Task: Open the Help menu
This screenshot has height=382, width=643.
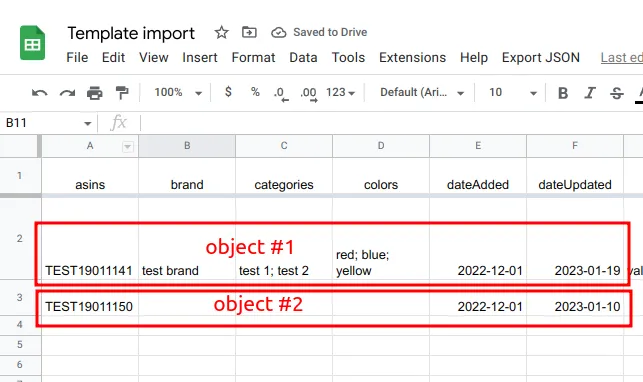Action: click(x=474, y=57)
